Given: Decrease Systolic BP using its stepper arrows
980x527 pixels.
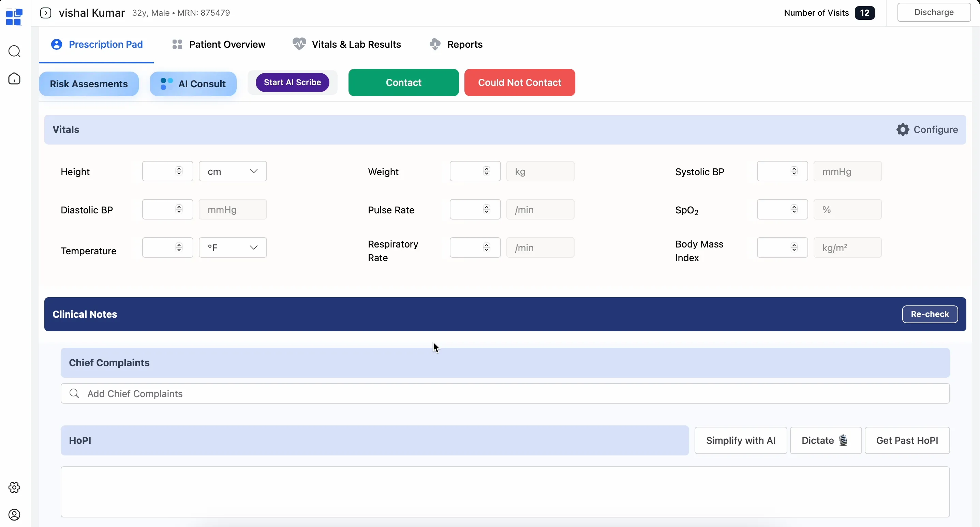Looking at the screenshot, I should click(x=795, y=174).
